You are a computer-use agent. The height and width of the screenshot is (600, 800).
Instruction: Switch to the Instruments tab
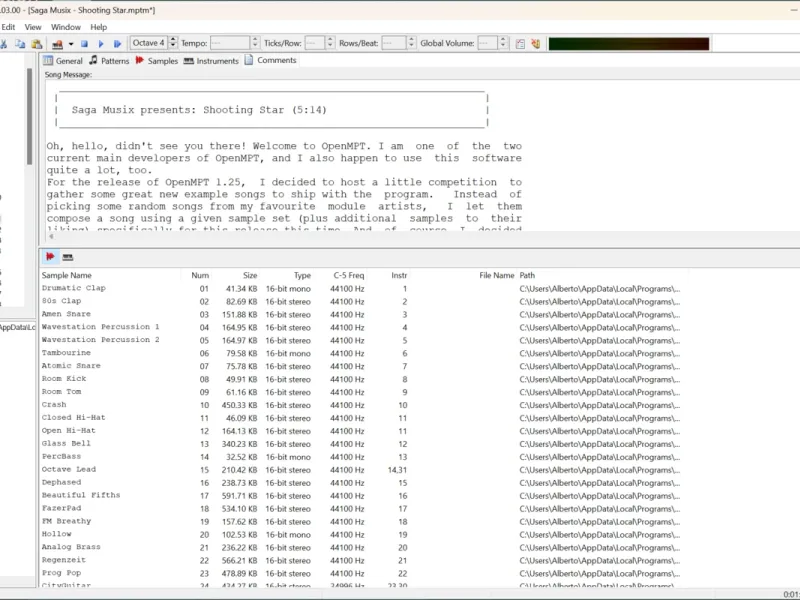[211, 61]
